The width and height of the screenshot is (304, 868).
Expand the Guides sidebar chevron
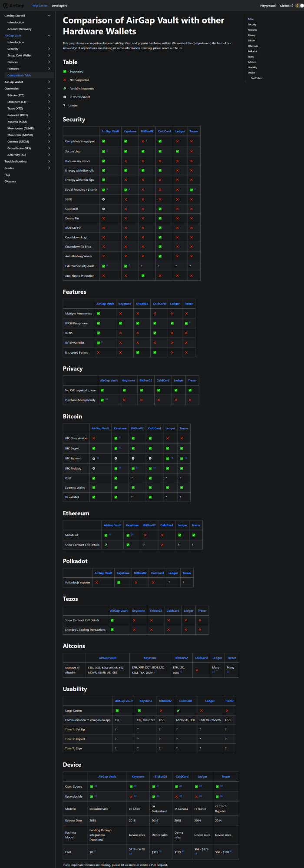pos(49,168)
